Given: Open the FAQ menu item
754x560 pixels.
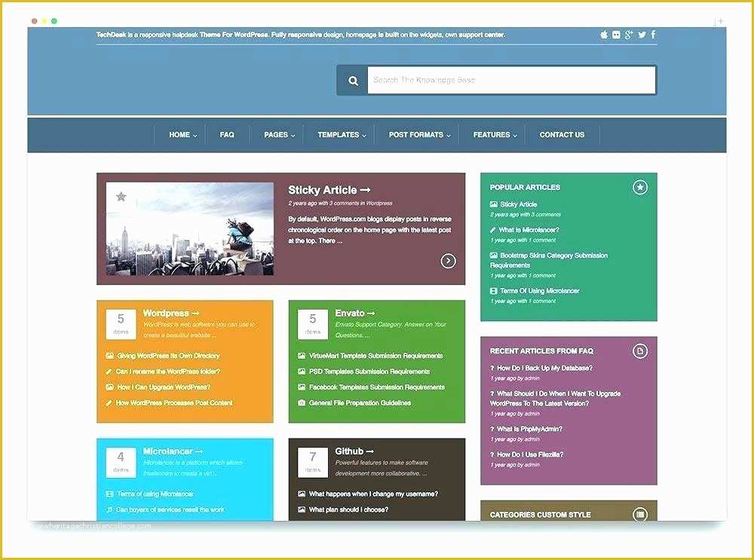Looking at the screenshot, I should 227,135.
